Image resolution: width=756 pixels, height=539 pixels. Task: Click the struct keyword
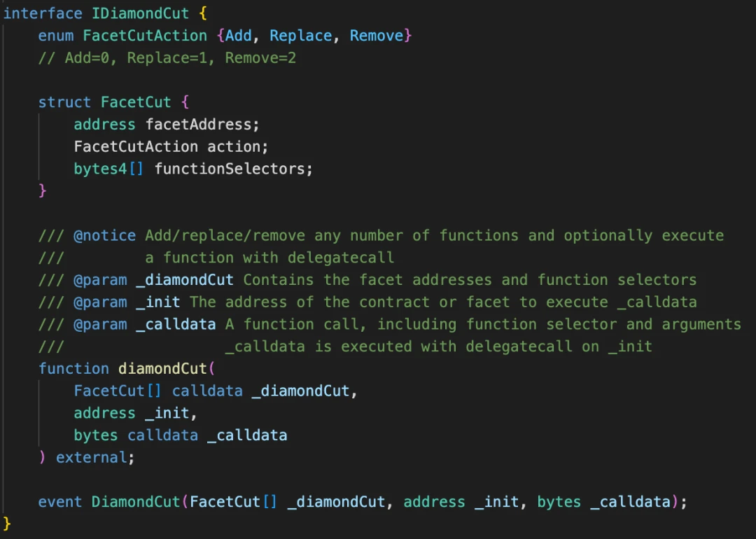point(64,102)
